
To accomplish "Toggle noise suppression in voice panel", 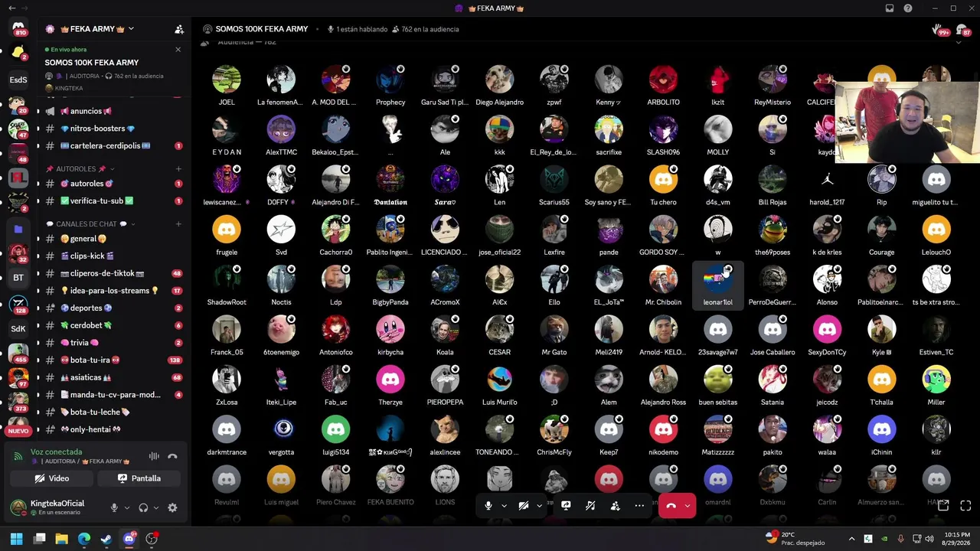I will [154, 456].
